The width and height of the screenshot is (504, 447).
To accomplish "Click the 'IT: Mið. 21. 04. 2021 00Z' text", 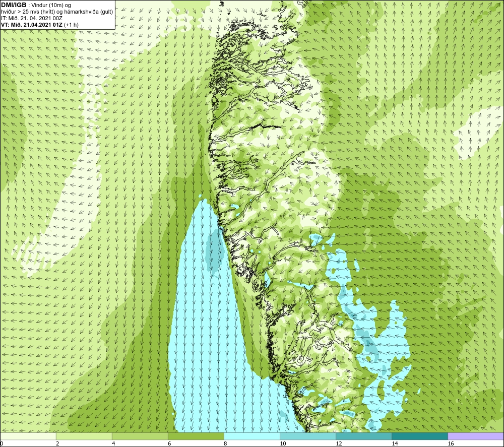I will (31, 18).
